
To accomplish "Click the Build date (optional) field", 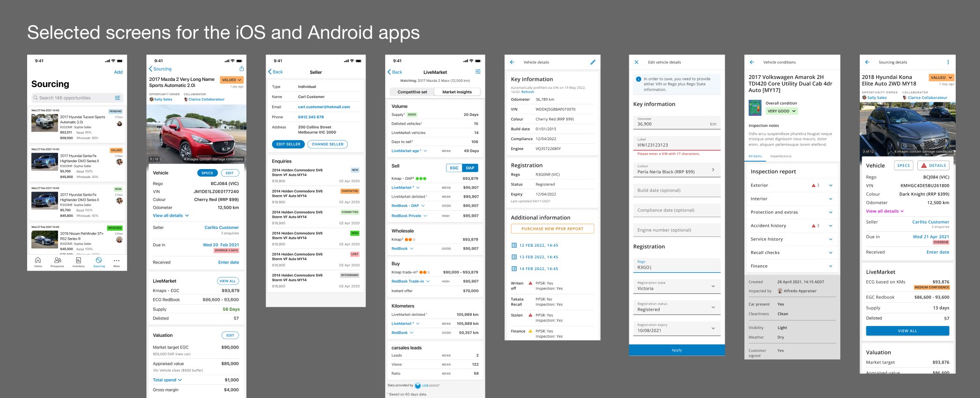I will tap(677, 190).
